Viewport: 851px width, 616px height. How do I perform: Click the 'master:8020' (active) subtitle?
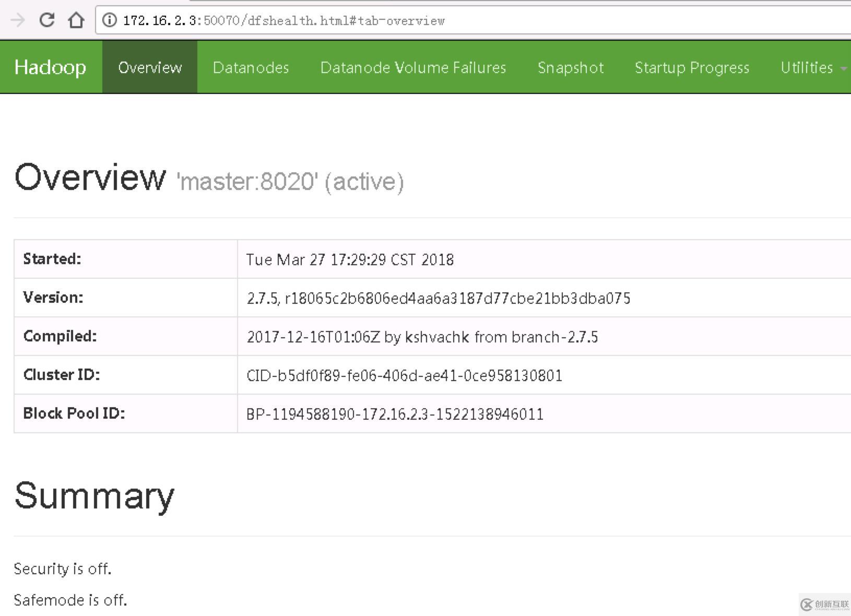coord(290,182)
